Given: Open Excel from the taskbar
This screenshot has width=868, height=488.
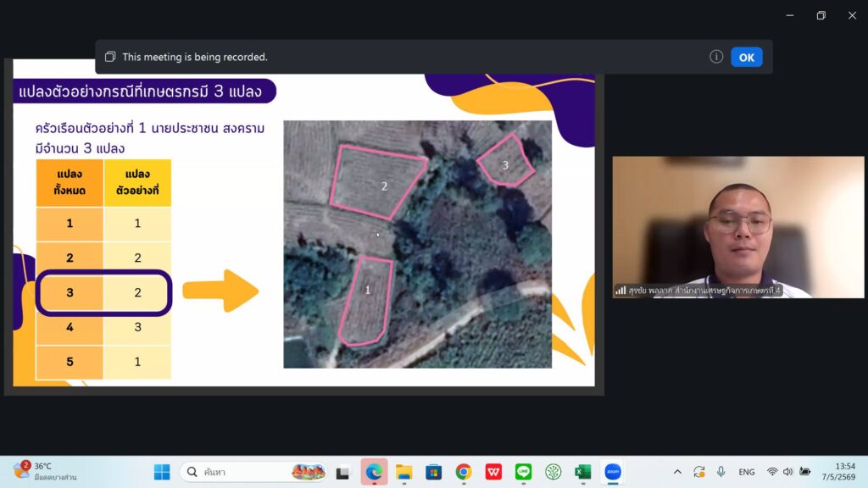Looking at the screenshot, I should (583, 472).
